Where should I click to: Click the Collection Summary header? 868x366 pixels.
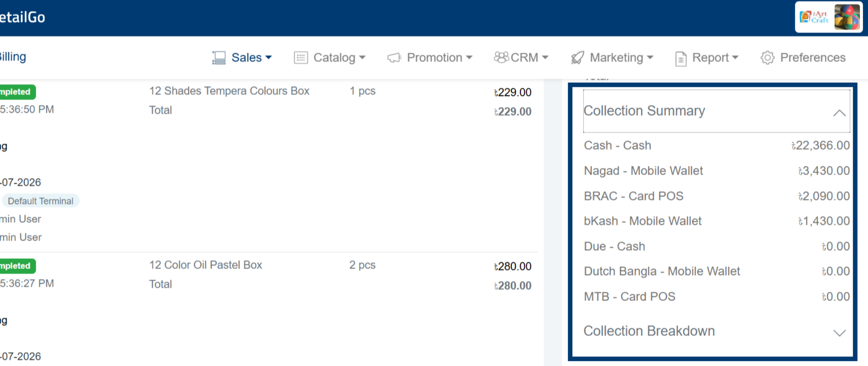[x=717, y=111]
